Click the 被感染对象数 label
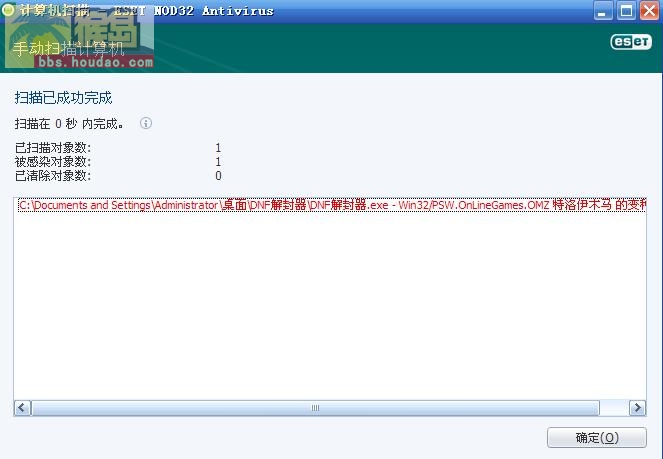Screen dimensions: 663x459 tap(53, 161)
